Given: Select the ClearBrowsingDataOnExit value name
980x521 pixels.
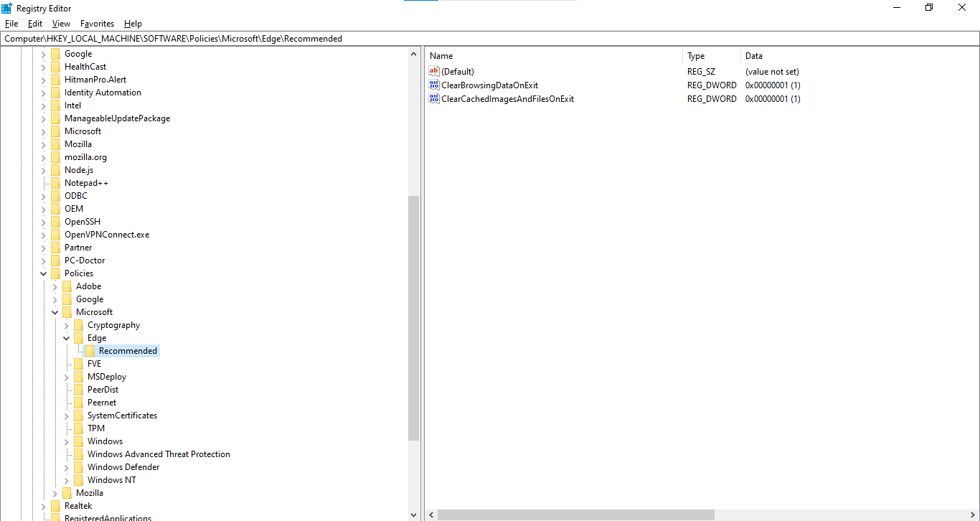Looking at the screenshot, I should click(x=489, y=85).
